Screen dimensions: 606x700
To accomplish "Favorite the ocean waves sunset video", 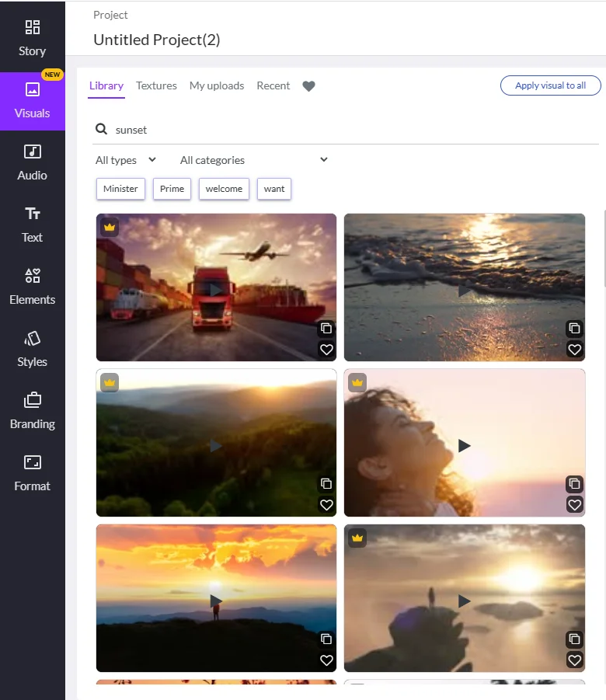I will click(x=575, y=350).
